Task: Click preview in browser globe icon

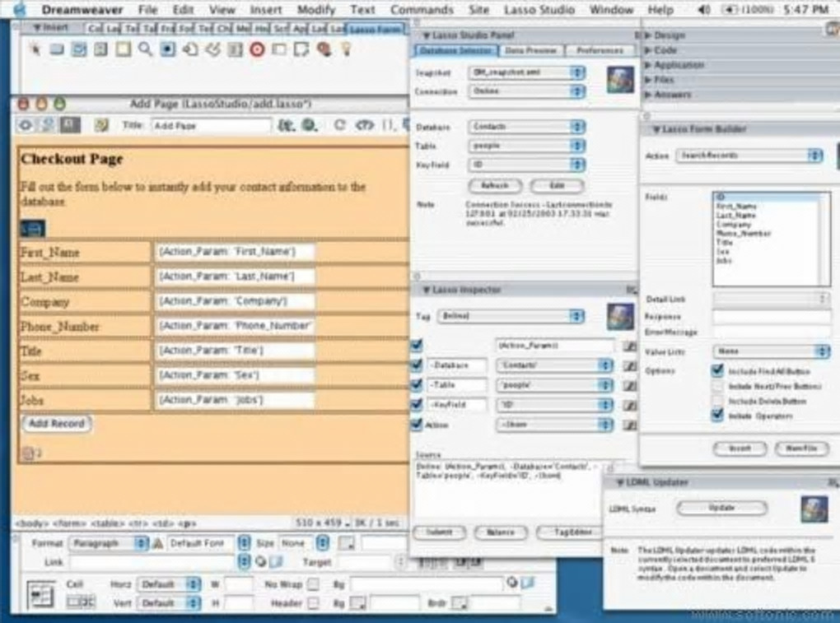Action: (x=310, y=125)
